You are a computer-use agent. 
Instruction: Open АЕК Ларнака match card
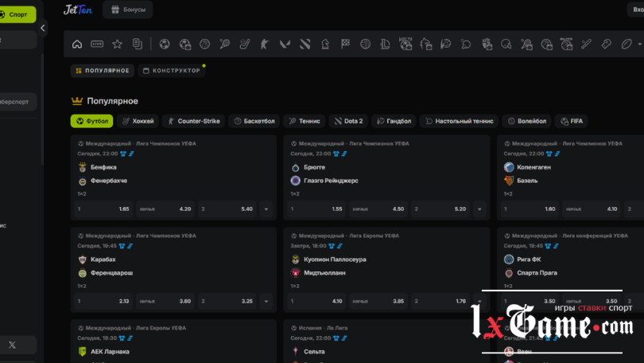pos(110,352)
